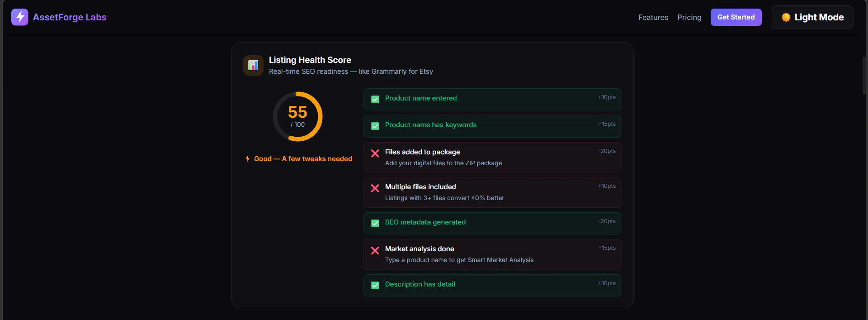The height and width of the screenshot is (320, 868).
Task: Click 'Type a product name to get Smart Market Analysis'
Action: pos(459,260)
